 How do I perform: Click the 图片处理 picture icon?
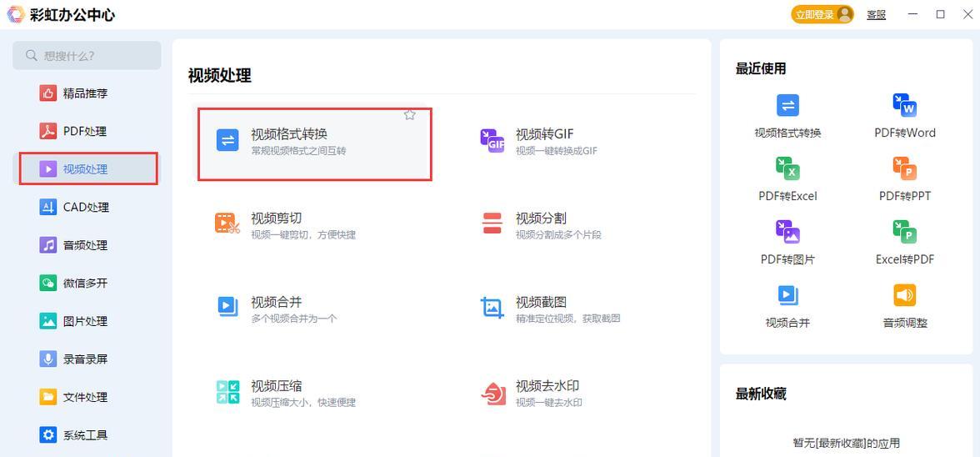48,321
